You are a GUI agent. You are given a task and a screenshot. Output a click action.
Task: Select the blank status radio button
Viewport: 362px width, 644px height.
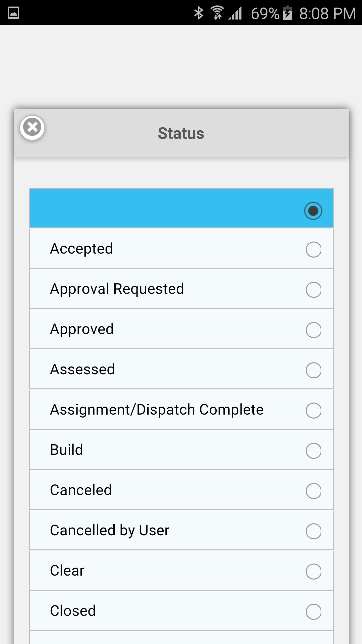(x=313, y=211)
